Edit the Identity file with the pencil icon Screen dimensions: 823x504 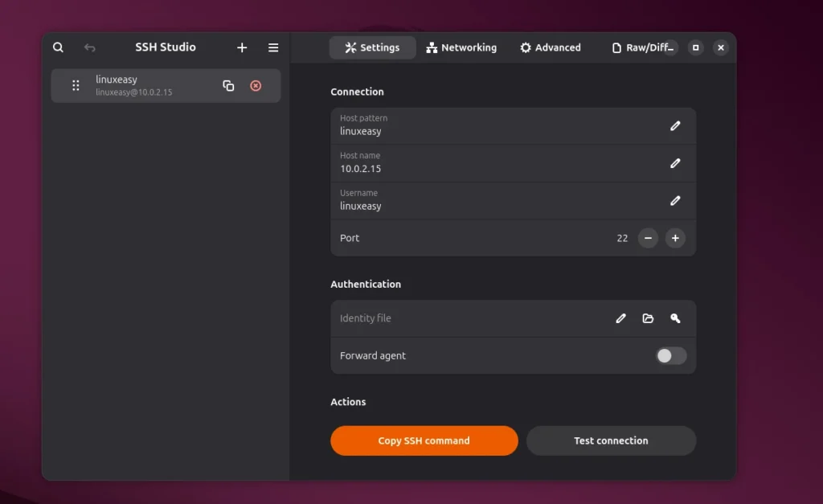point(620,318)
